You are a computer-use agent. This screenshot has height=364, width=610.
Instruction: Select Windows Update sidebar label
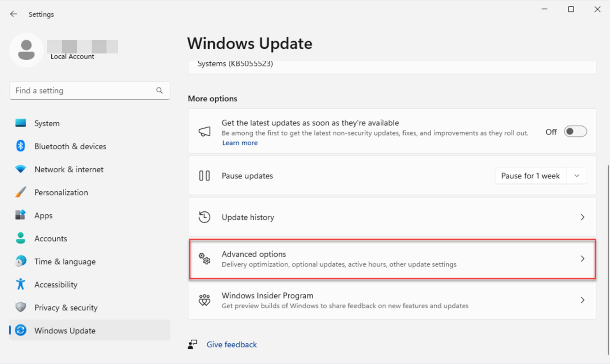pos(65,331)
